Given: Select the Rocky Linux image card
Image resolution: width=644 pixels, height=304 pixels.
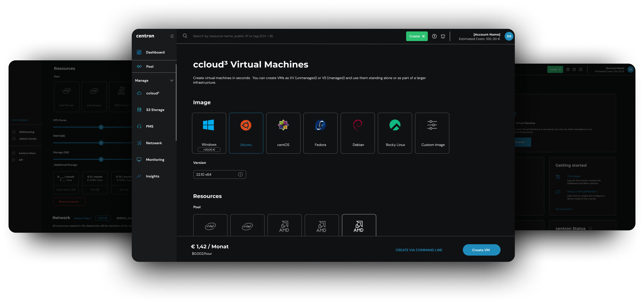Looking at the screenshot, I should [395, 133].
